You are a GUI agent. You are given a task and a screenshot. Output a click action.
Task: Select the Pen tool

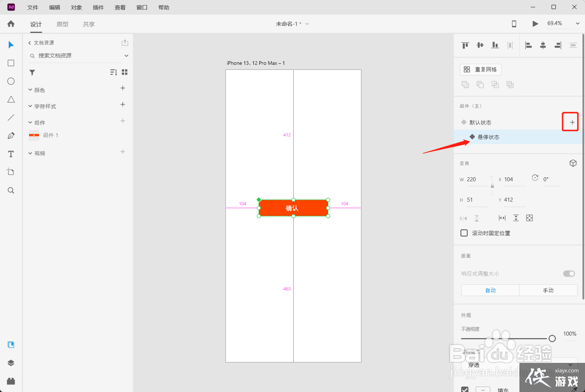[11, 136]
